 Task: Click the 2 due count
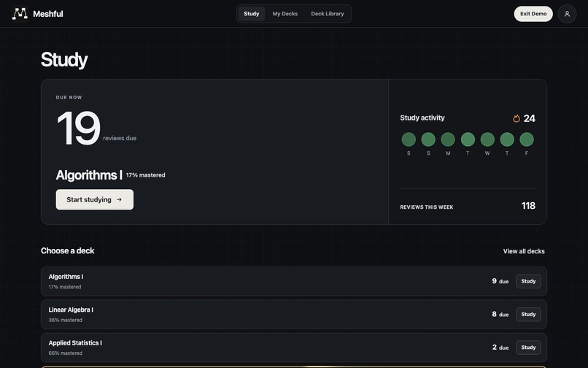point(494,347)
